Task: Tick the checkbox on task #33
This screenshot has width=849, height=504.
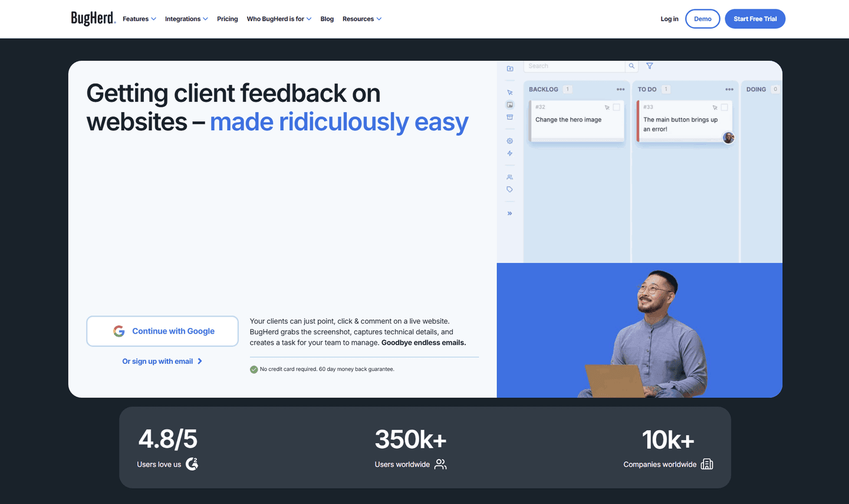Action: coord(725,107)
